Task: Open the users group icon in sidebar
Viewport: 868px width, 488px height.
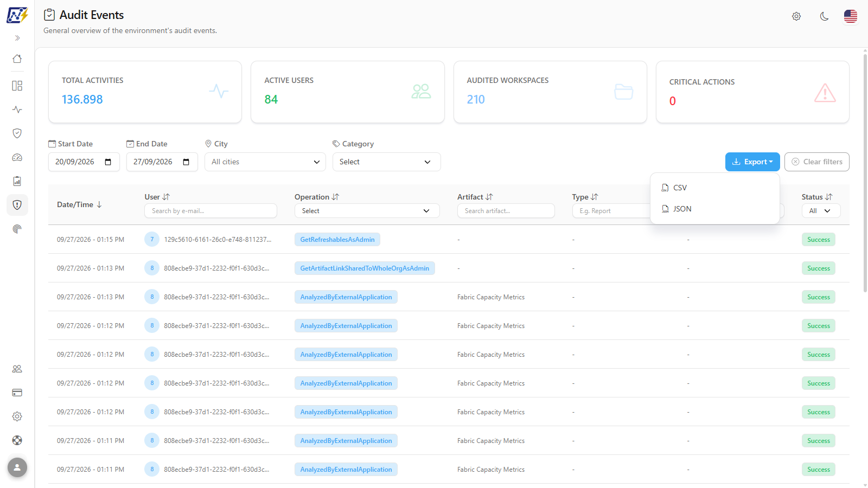Action: 17,369
